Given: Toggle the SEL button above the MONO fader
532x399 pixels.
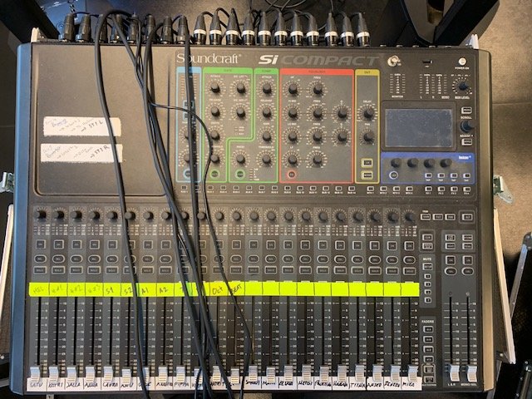Looking at the screenshot, I should coord(467,272).
